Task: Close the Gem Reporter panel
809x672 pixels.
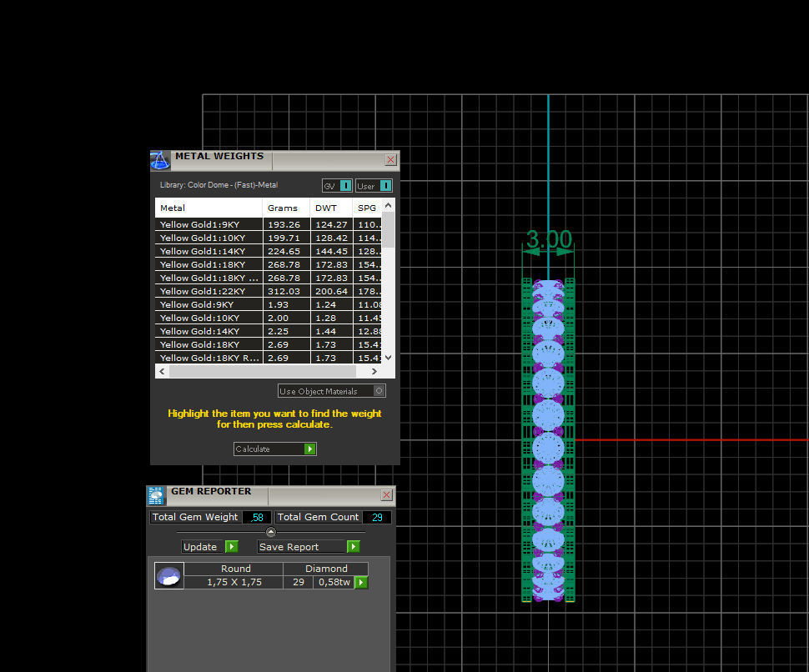Action: (x=386, y=495)
